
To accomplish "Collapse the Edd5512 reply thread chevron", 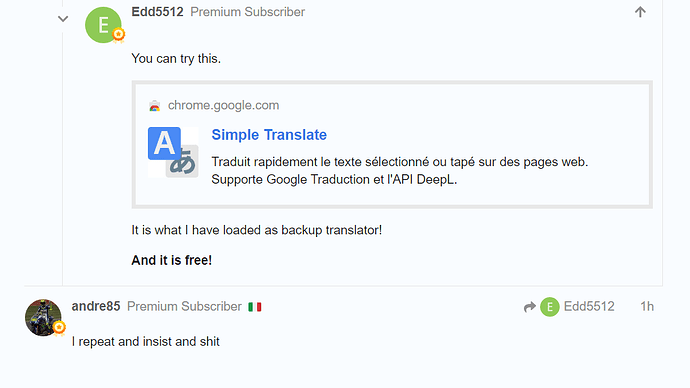I will [63, 19].
